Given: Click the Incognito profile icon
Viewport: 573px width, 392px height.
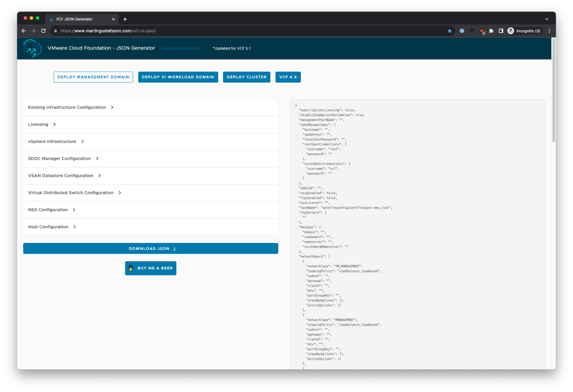Looking at the screenshot, I should click(511, 31).
